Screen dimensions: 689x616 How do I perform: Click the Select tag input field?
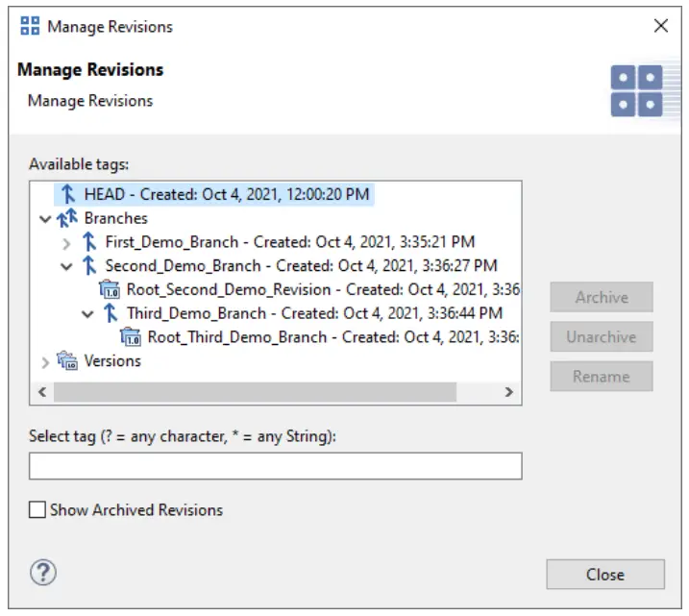point(275,466)
